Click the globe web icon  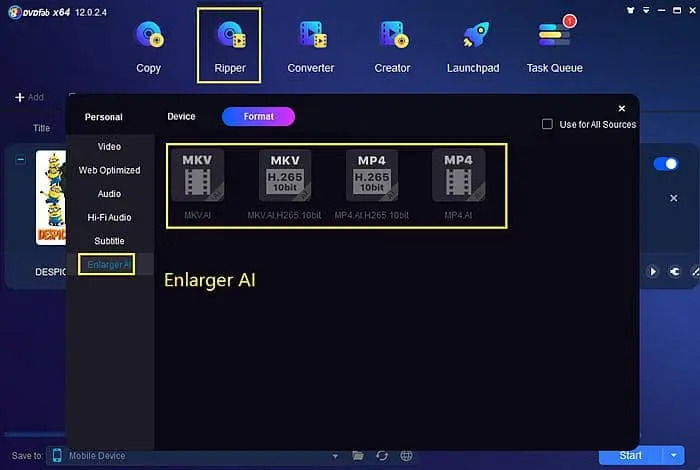(406, 456)
